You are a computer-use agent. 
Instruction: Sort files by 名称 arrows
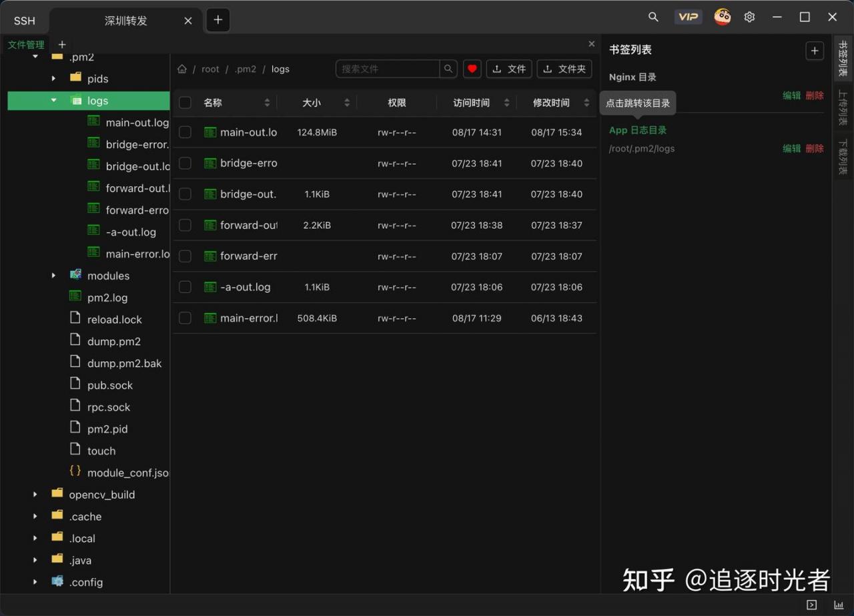tap(267, 103)
